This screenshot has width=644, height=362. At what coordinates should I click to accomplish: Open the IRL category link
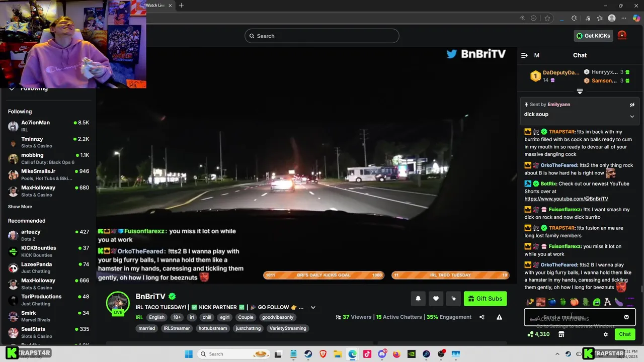click(x=139, y=317)
